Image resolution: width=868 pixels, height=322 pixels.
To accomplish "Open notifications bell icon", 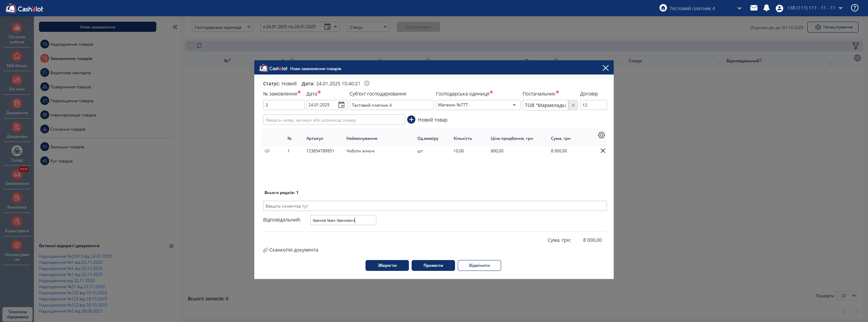I will (766, 8).
